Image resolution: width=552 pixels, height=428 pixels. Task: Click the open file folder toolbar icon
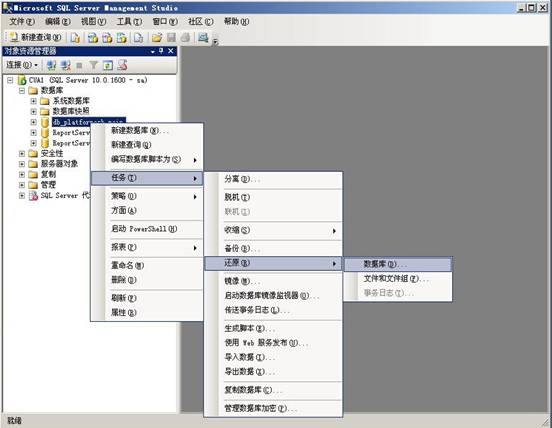click(x=157, y=38)
